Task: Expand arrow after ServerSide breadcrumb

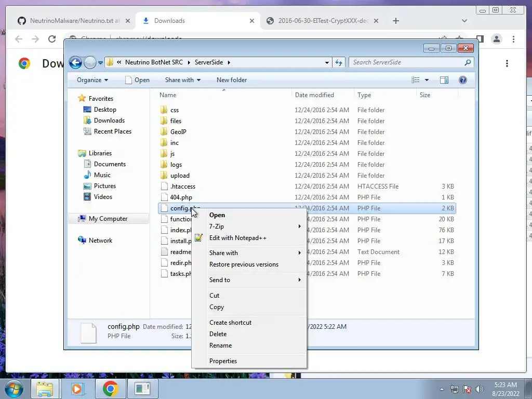Action: 229,62
